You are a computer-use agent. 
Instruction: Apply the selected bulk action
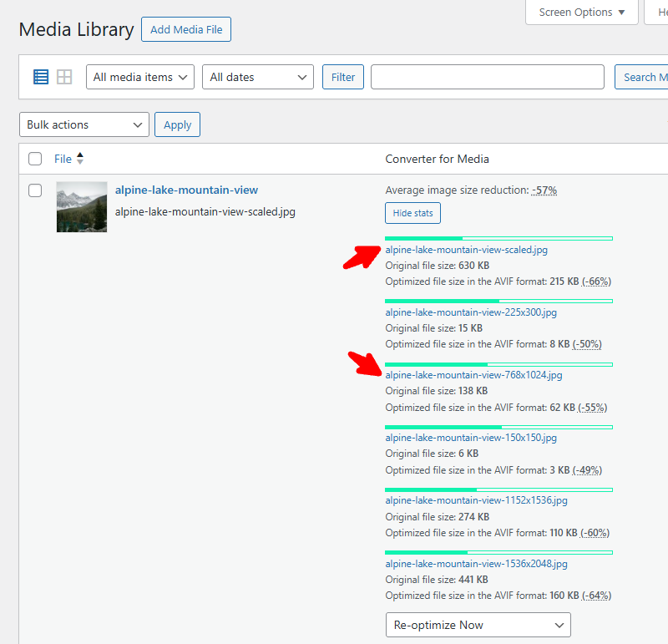[177, 124]
